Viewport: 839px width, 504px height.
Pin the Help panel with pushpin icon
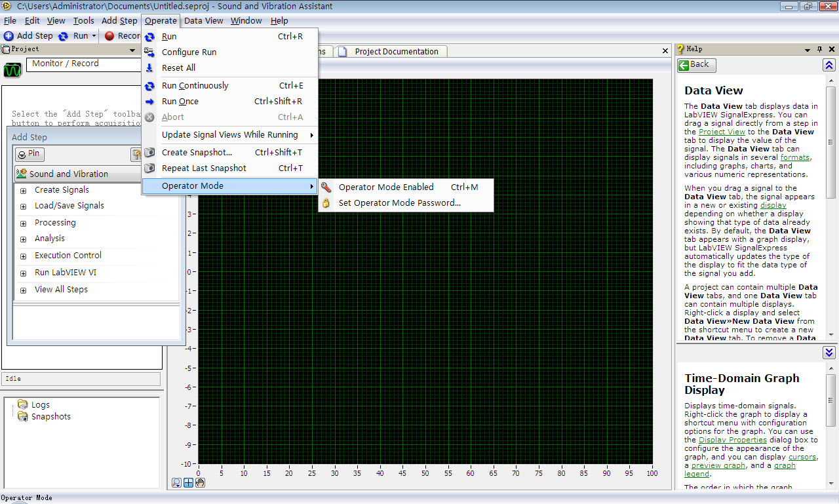point(819,50)
